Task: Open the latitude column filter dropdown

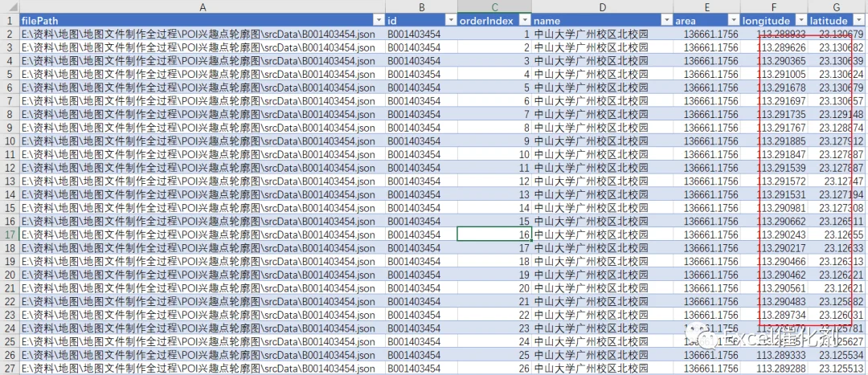Action: pos(858,20)
